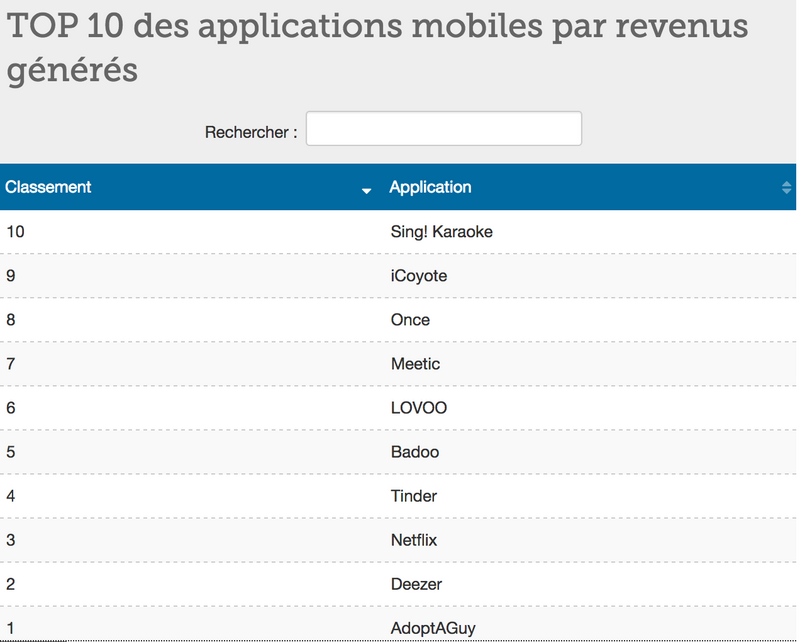Image resolution: width=800 pixels, height=642 pixels.
Task: Sort by the Application column header
Action: [x=590, y=187]
